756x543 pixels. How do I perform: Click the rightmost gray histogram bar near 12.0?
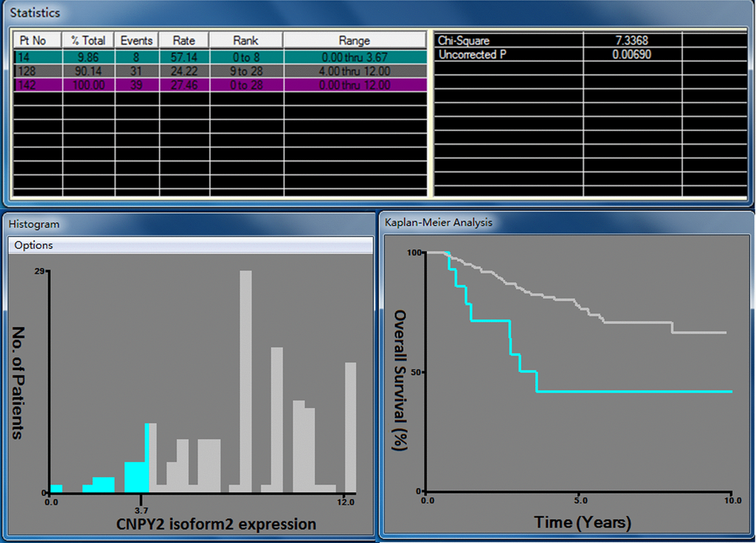point(351,427)
